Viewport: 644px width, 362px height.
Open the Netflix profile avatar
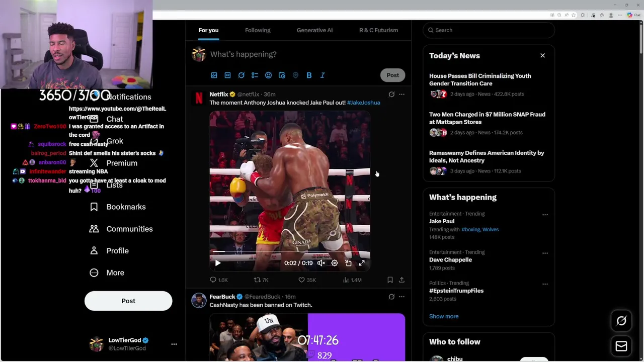[x=199, y=98]
